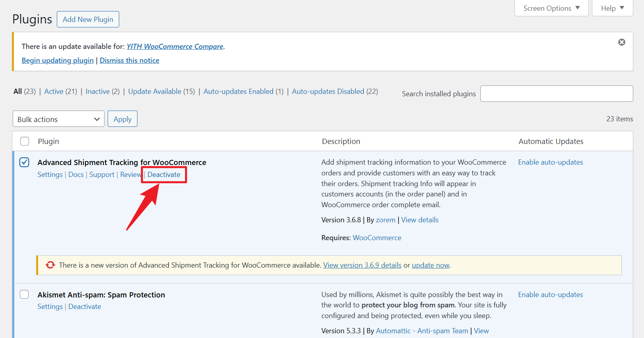The height and width of the screenshot is (338, 644).
Task: Expand the Help panel
Action: (x=612, y=8)
